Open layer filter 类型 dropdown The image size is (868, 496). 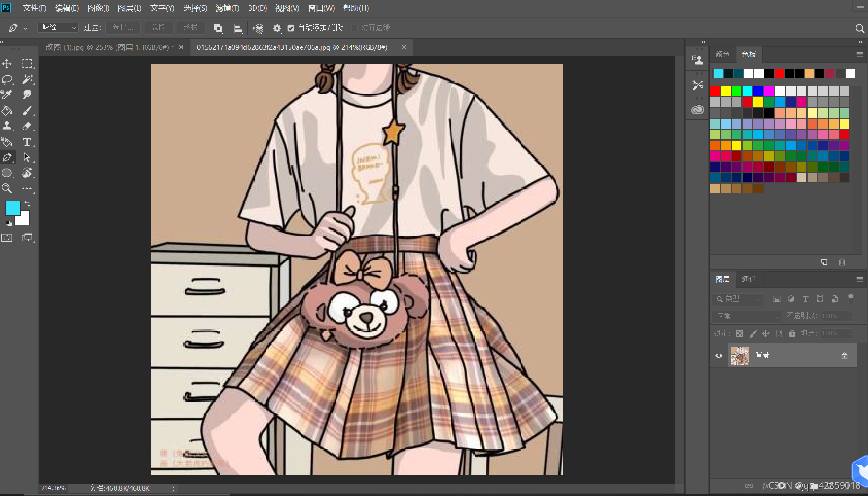click(x=737, y=299)
